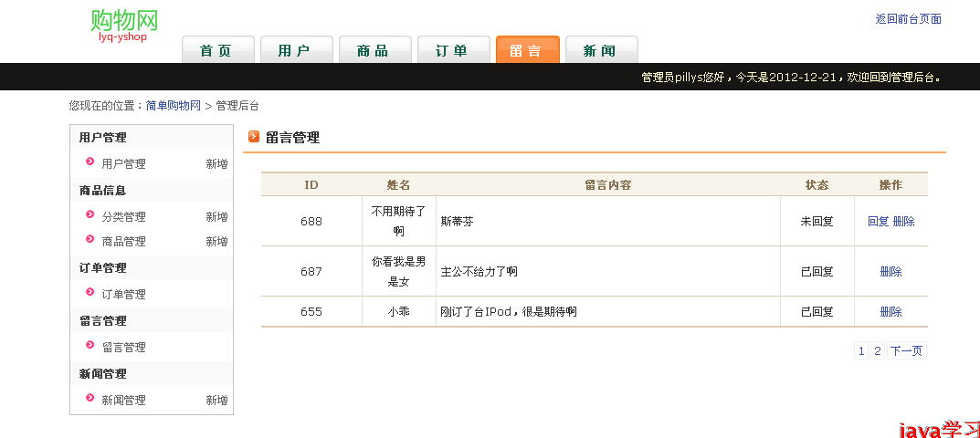
Task: Click message content 斯蒂芬
Action: pyautogui.click(x=457, y=221)
